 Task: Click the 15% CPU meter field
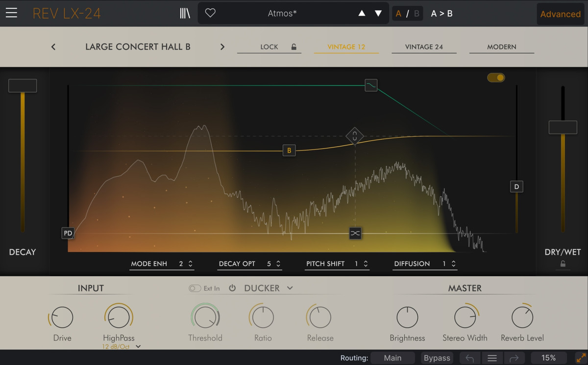pyautogui.click(x=549, y=358)
